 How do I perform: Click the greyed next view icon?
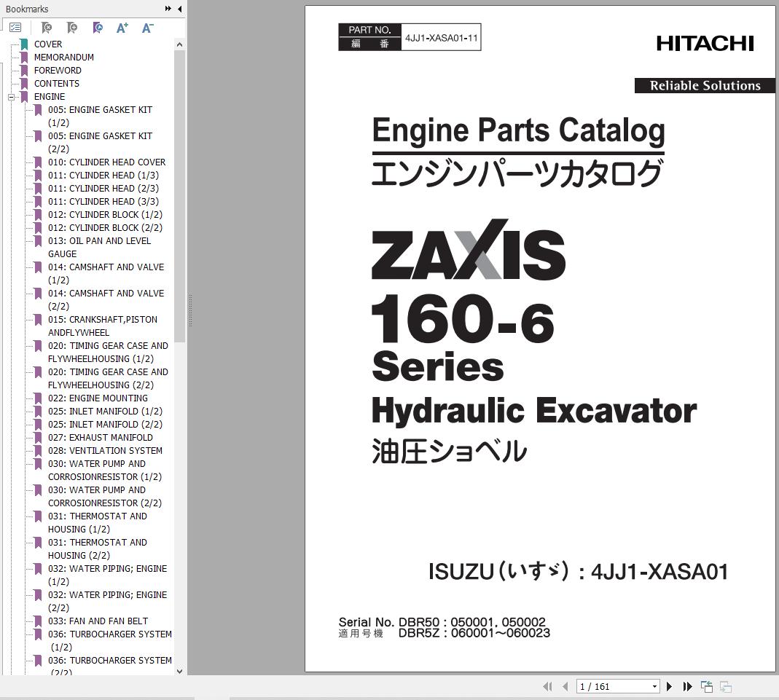click(726, 687)
